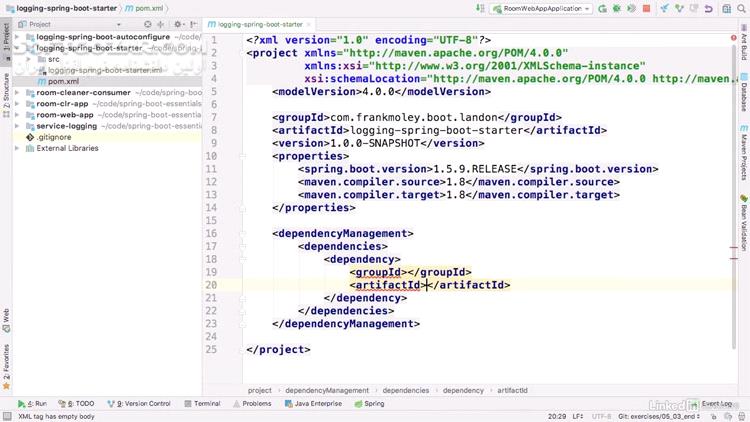Click the VCS Update Project icon
The width and height of the screenshot is (750, 422).
[x=664, y=9]
